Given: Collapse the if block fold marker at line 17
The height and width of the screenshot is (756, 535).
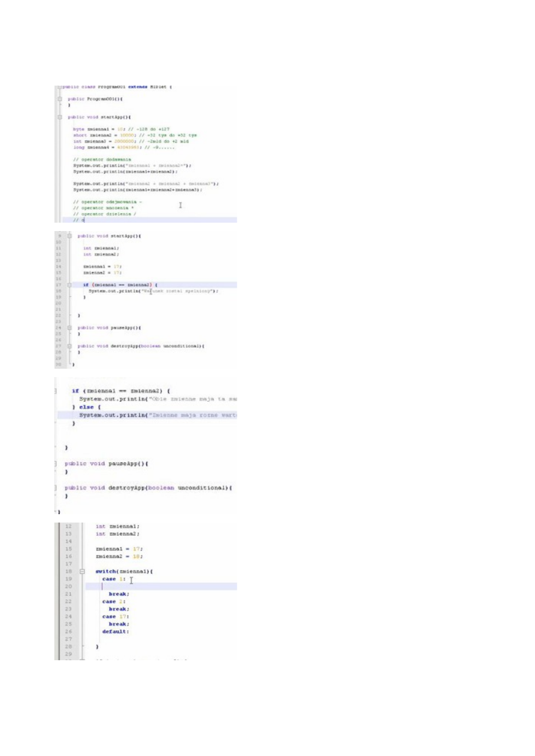Looking at the screenshot, I should 70,285.
